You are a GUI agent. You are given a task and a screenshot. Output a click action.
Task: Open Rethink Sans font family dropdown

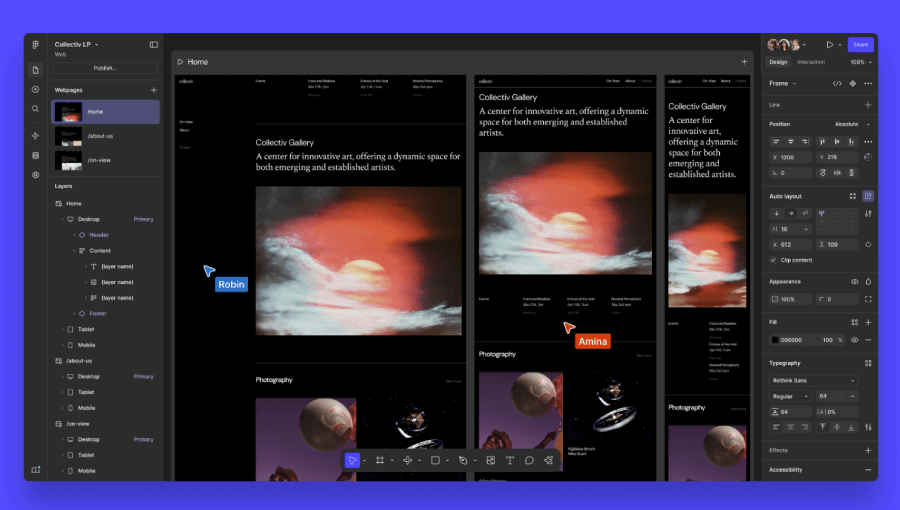pos(813,380)
